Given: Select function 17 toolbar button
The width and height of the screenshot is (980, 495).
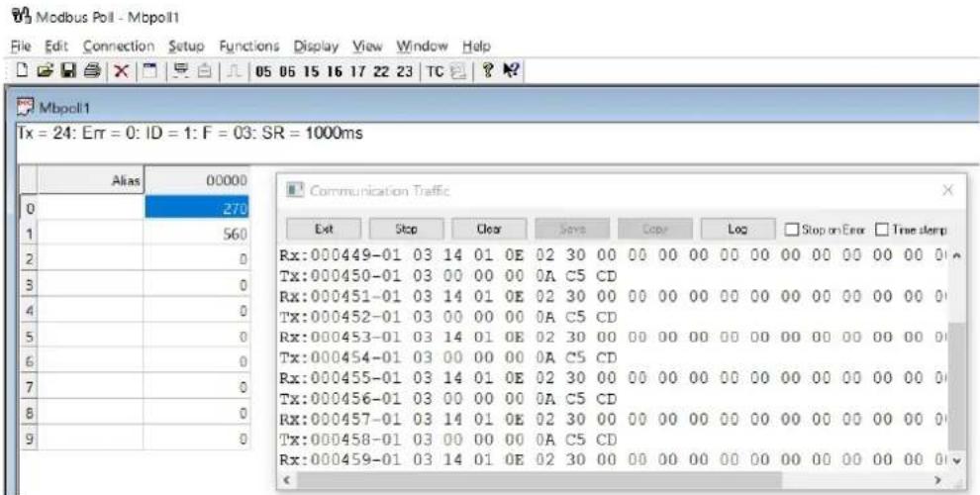Looking at the screenshot, I should pos(357,72).
